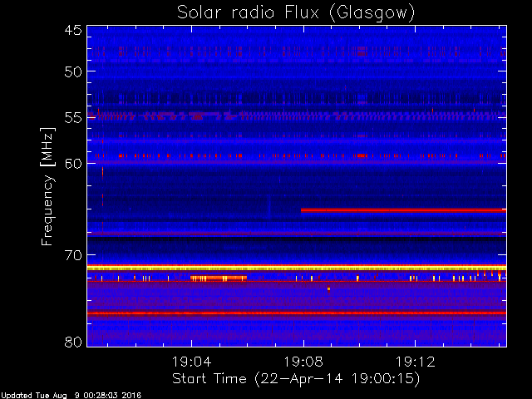The height and width of the screenshot is (399, 532).
Task: Select the 60 MHz frequency axis label
Action: pyautogui.click(x=73, y=164)
